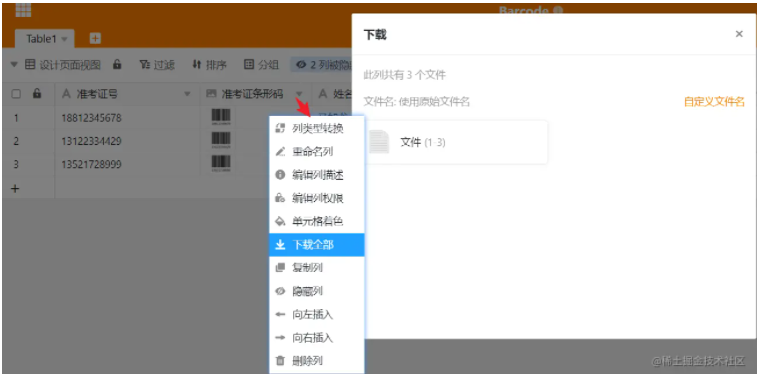Click the cell 13521728999
757x374 pixels.
point(127,165)
